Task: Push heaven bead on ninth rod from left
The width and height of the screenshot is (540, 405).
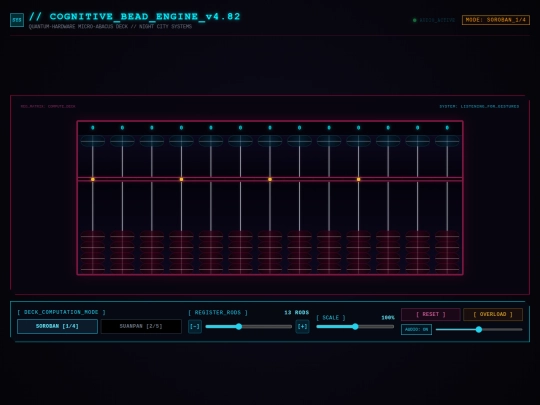Action: point(329,141)
